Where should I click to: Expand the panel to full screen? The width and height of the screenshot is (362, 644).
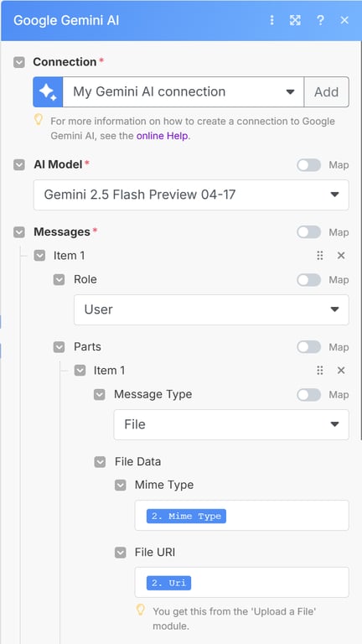tap(295, 20)
